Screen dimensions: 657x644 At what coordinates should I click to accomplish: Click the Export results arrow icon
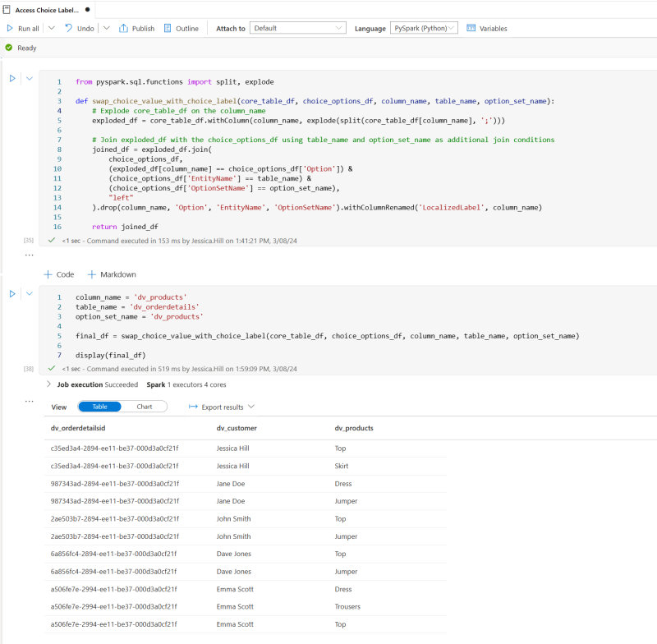tap(193, 407)
